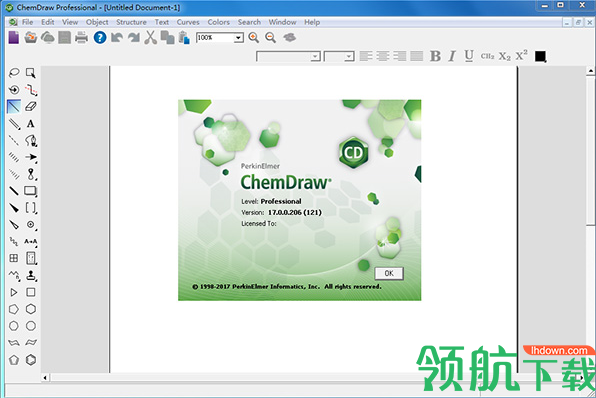Toggle superscript X2 formatting

[522, 55]
